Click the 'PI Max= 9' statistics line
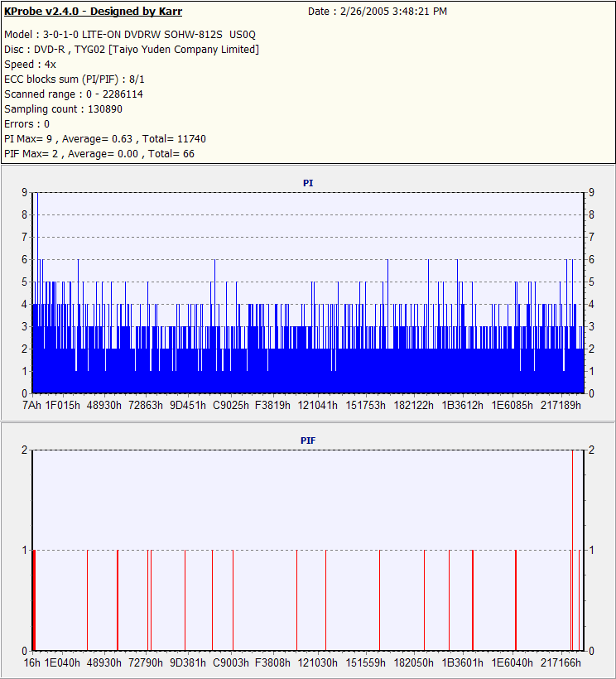This screenshot has height=679, width=616. pos(105,139)
